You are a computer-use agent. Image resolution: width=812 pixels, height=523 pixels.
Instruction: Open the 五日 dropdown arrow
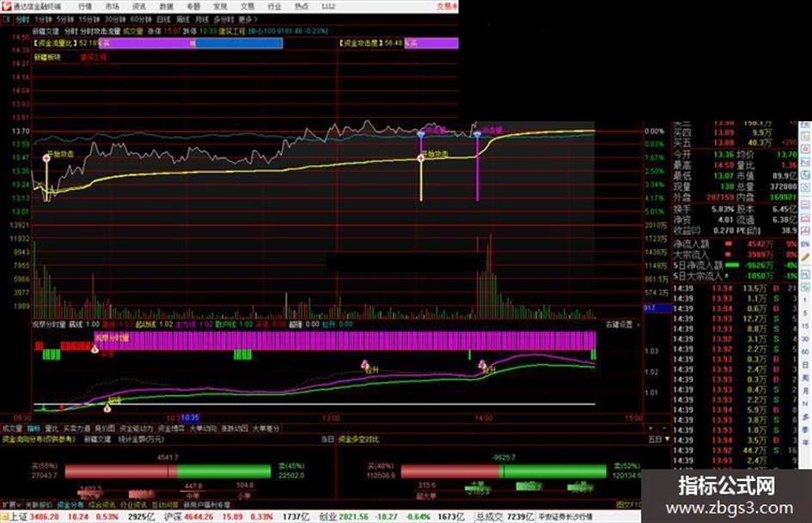point(667,439)
